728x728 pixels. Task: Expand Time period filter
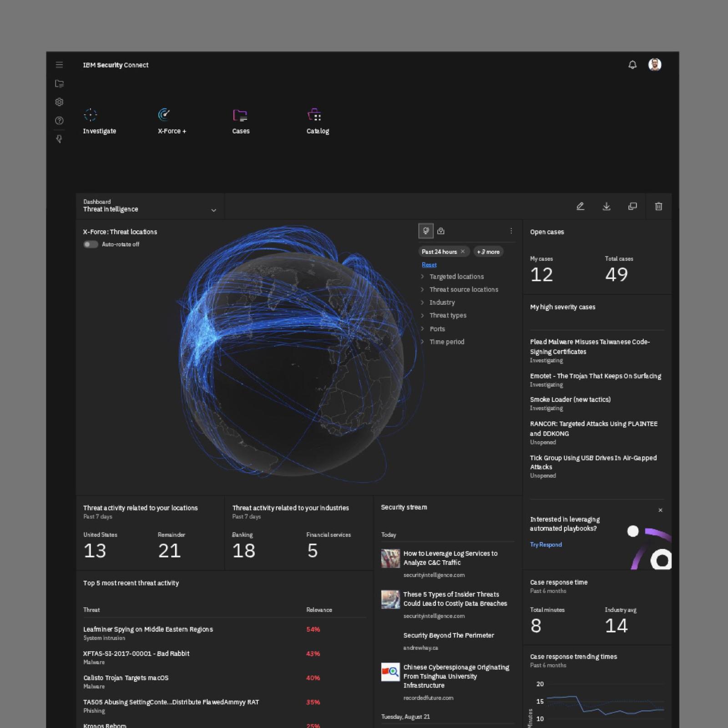pos(442,342)
